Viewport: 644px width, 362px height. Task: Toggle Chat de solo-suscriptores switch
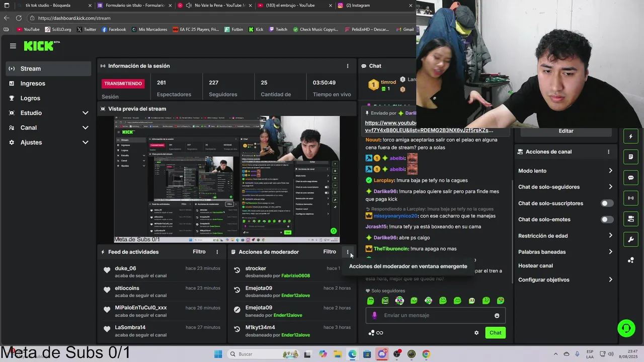pos(607,203)
